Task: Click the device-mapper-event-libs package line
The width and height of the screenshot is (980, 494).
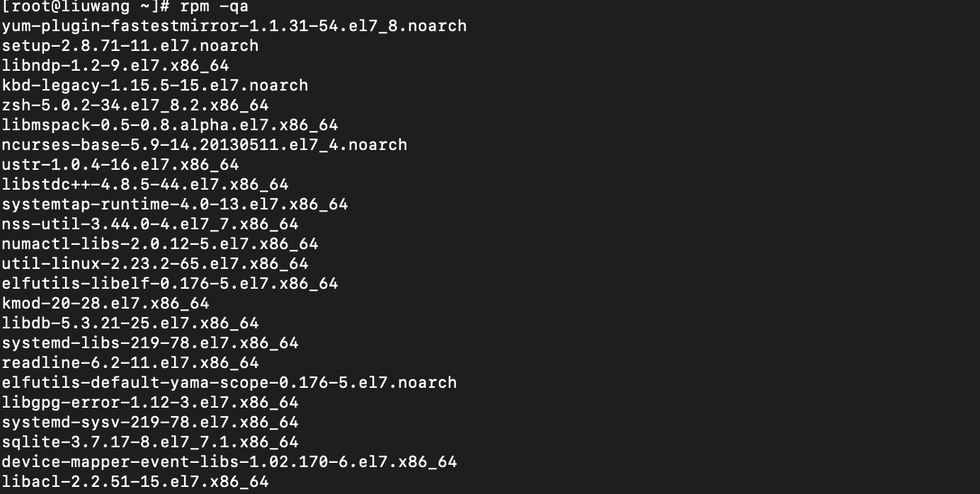Action: coord(229,462)
